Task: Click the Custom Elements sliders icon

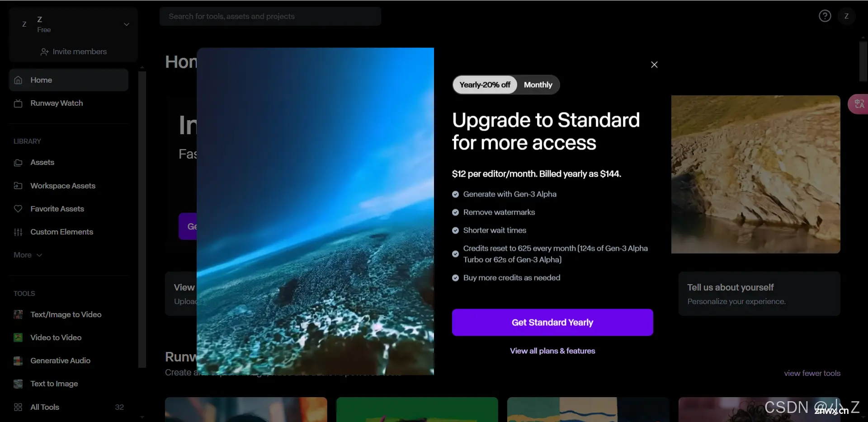Action: pyautogui.click(x=18, y=232)
